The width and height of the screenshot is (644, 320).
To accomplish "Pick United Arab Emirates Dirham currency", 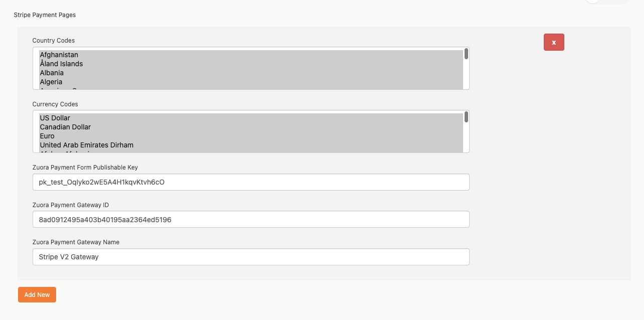I will click(87, 145).
